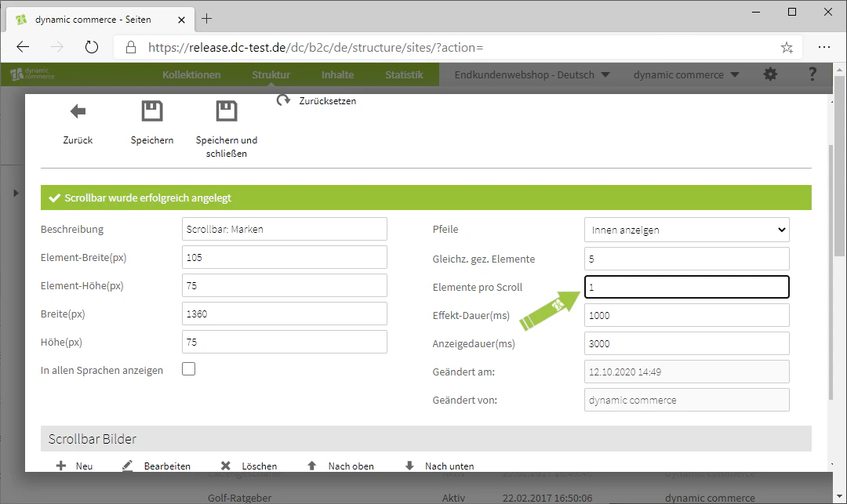Click the Beschreibung input field

click(285, 229)
